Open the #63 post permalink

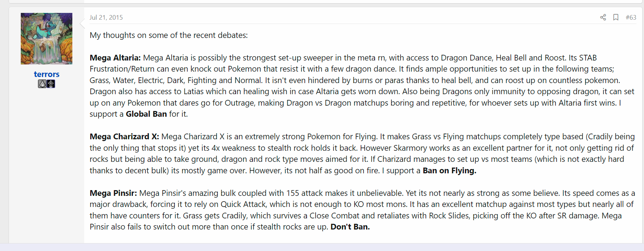pos(631,17)
